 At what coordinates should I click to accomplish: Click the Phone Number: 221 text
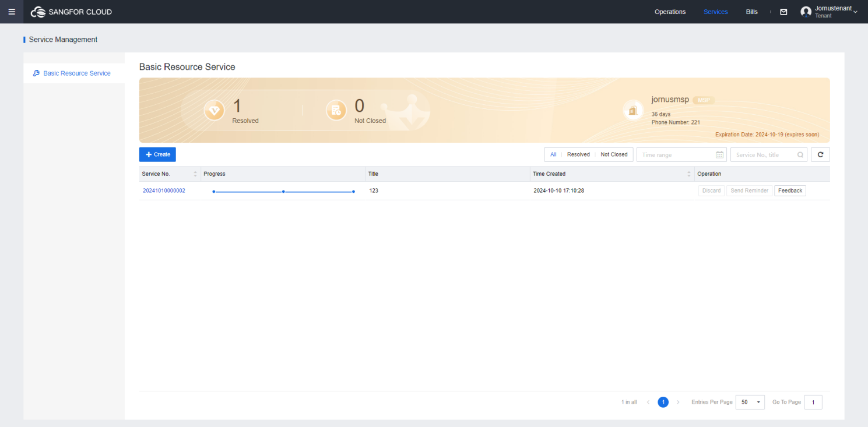click(x=676, y=122)
